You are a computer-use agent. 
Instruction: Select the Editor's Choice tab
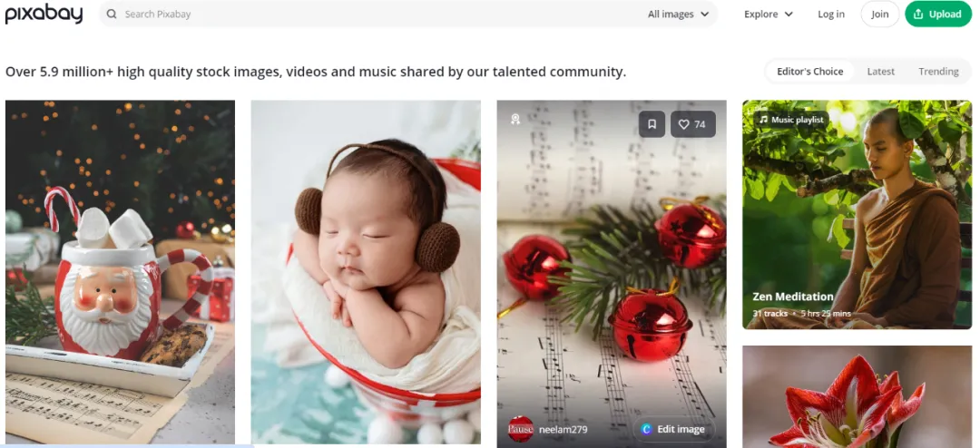(810, 72)
